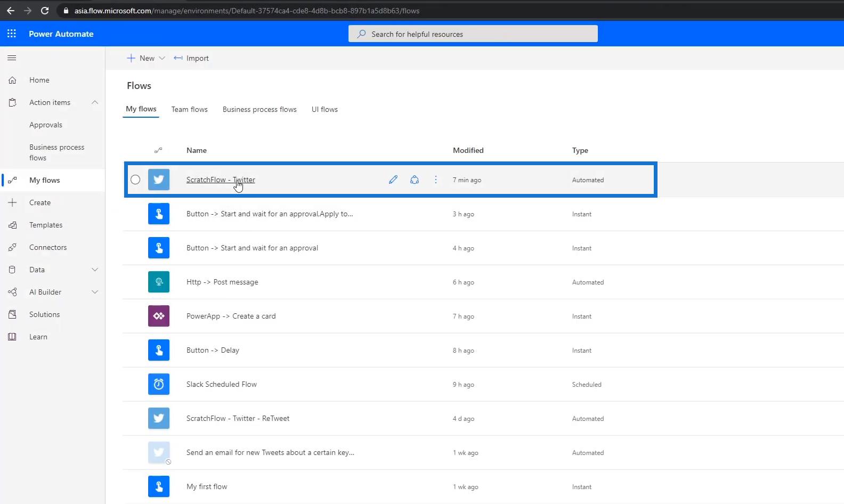Click Twitter icon of ScratchFlow - Twitter row
The width and height of the screenshot is (844, 504).
pyautogui.click(x=159, y=180)
